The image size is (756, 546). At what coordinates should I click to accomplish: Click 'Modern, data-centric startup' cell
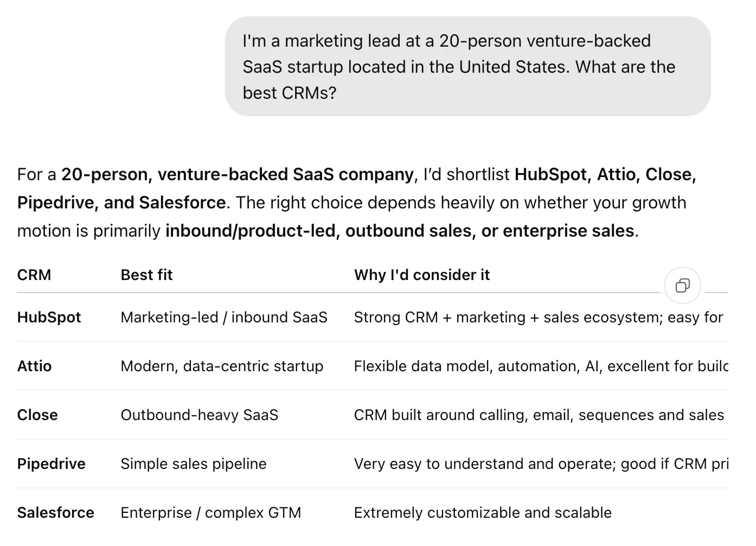click(222, 366)
